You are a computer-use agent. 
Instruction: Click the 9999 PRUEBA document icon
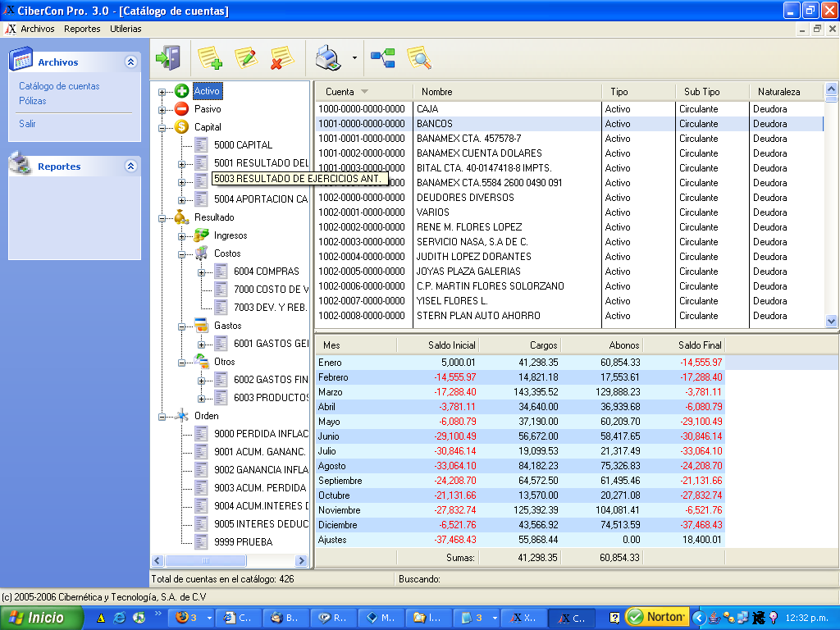click(x=202, y=541)
